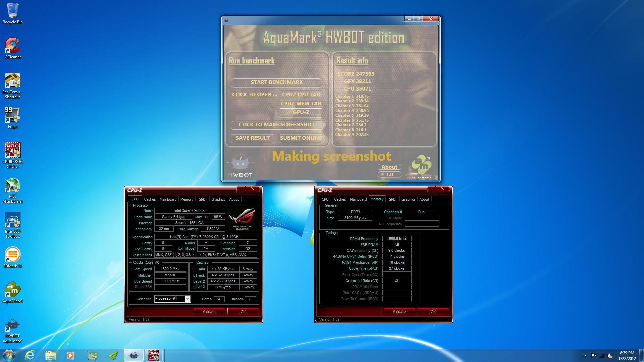The image size is (644, 362).
Task: Click the taskbar icon right of Media Player
Action: (x=92, y=355)
